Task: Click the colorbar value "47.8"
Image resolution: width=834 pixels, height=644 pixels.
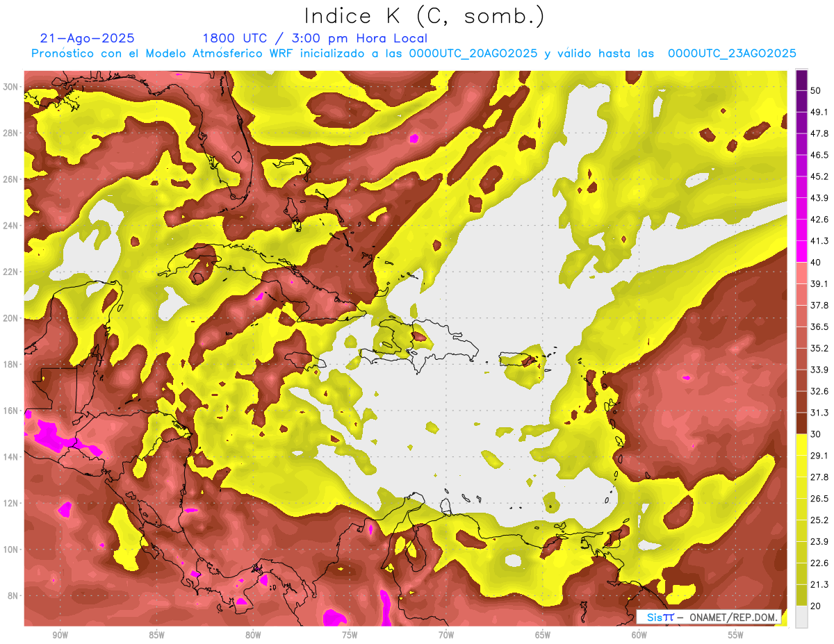Action: 819,133
